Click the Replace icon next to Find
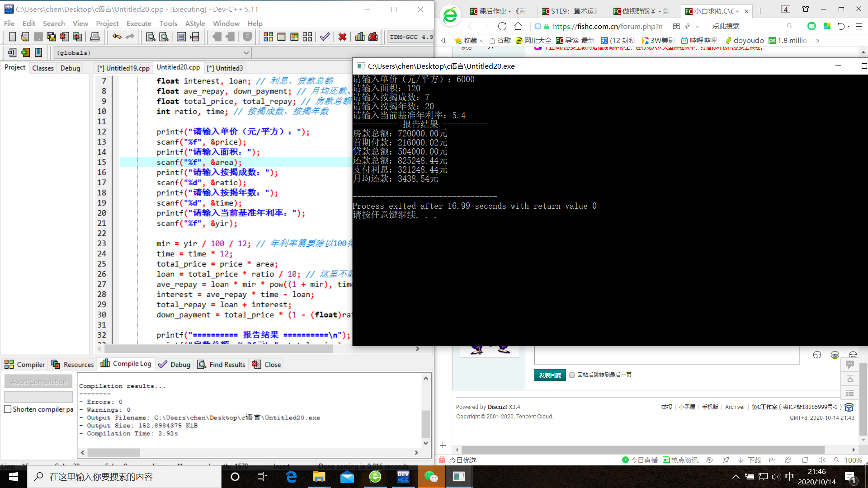Screen dimensions: 868x488 pos(164,37)
